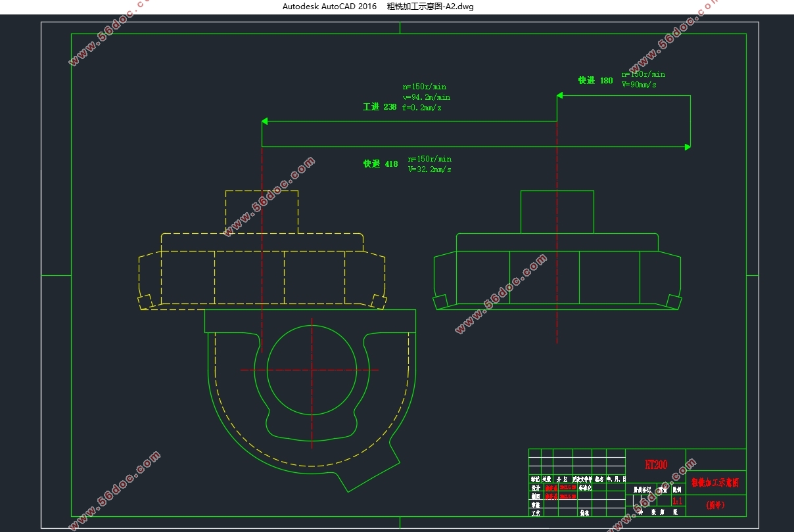Click the '工艺' row label in title block

536,513
